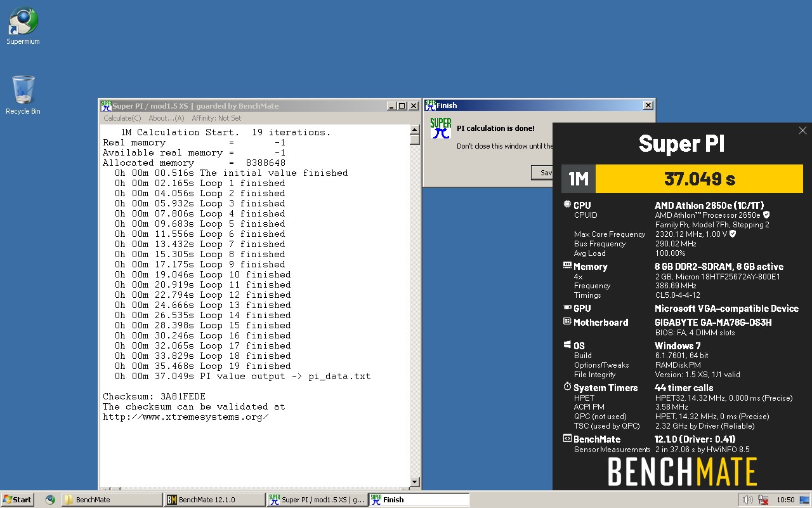Click the 1M test size label
Viewport: 812px width, 508px height.
click(x=579, y=178)
